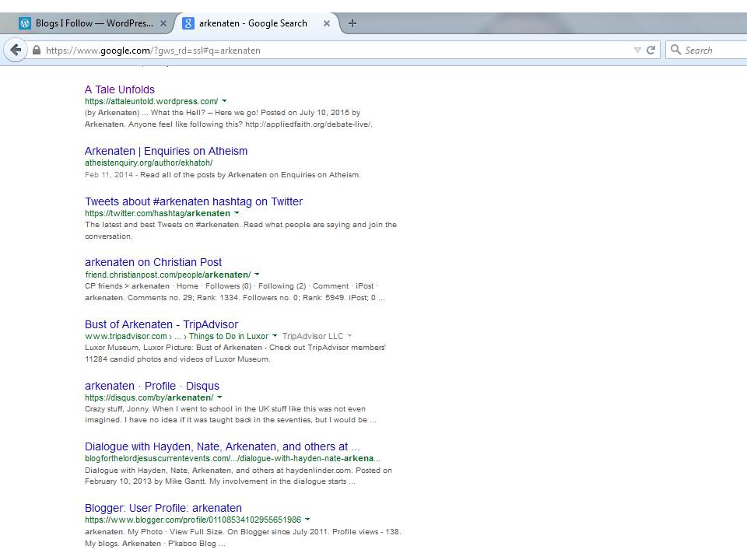Expand options arrow beside twitter.com hashtag URL
Image resolution: width=747 pixels, height=560 pixels.
[x=237, y=213]
